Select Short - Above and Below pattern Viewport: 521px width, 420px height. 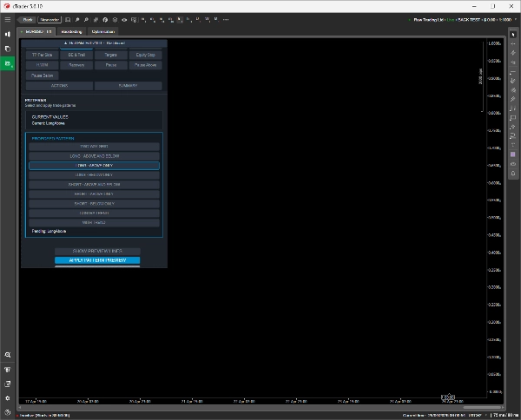click(94, 185)
